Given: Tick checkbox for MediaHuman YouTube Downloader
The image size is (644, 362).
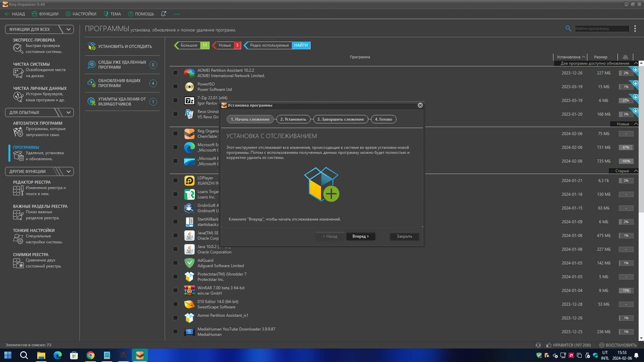Looking at the screenshot, I should click(x=175, y=331).
